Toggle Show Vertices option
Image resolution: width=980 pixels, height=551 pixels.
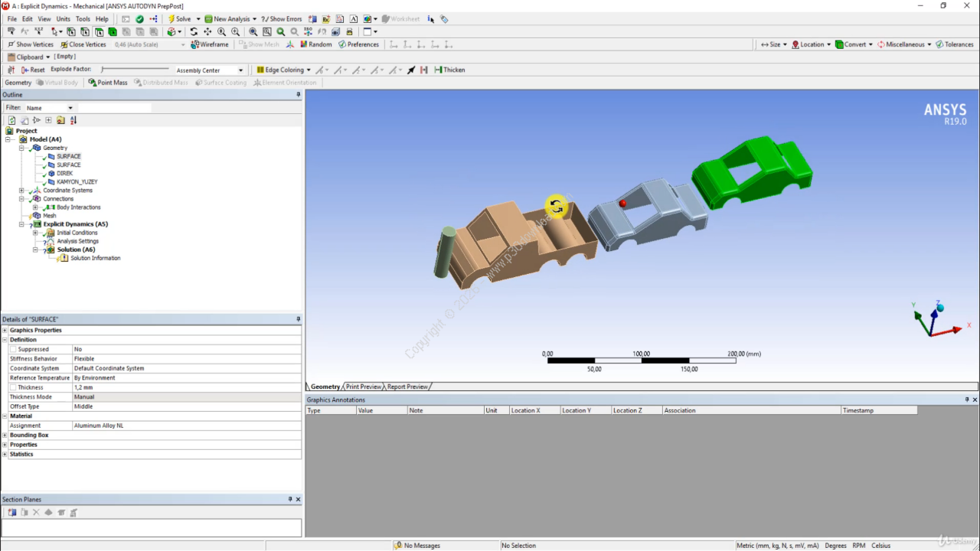point(31,44)
